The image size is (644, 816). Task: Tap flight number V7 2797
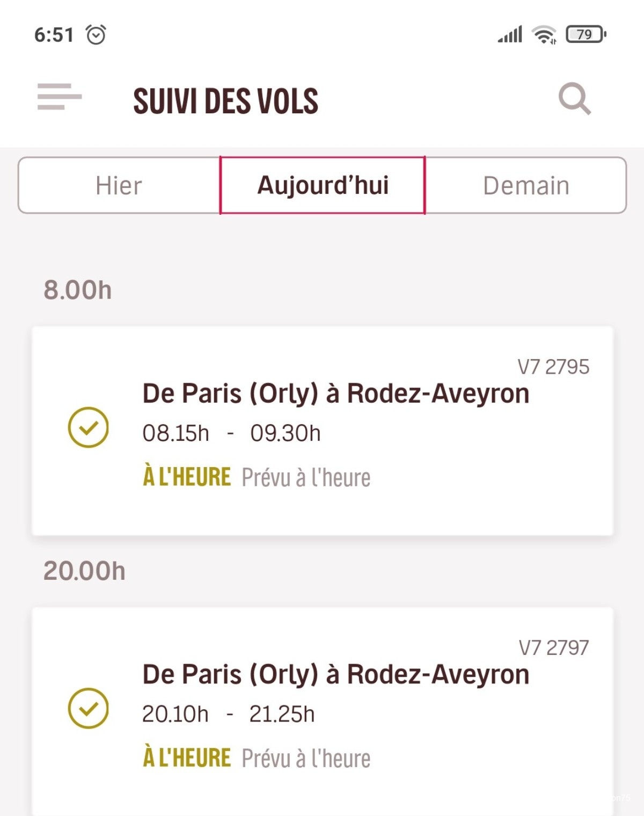pos(553,648)
